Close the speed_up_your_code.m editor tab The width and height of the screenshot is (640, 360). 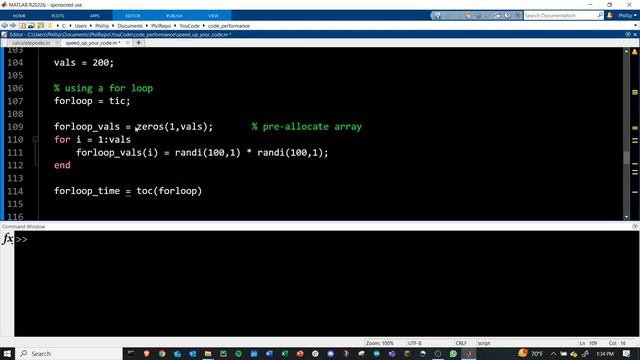pos(128,43)
